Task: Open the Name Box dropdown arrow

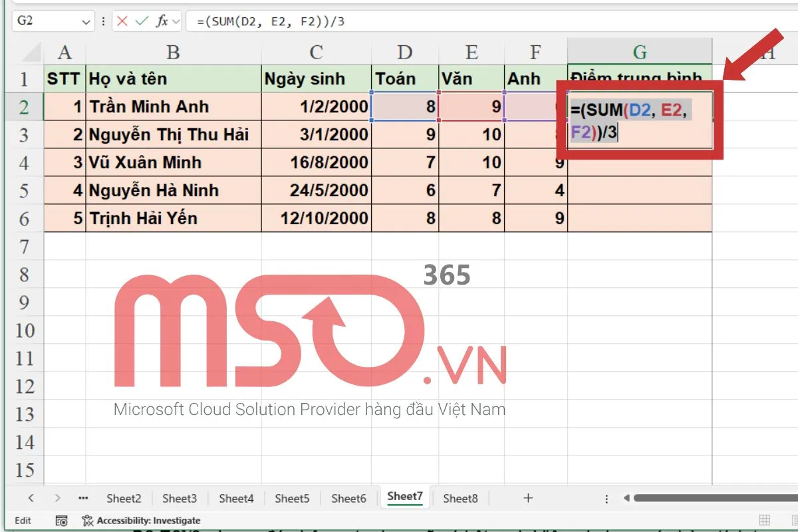Action: pyautogui.click(x=85, y=21)
